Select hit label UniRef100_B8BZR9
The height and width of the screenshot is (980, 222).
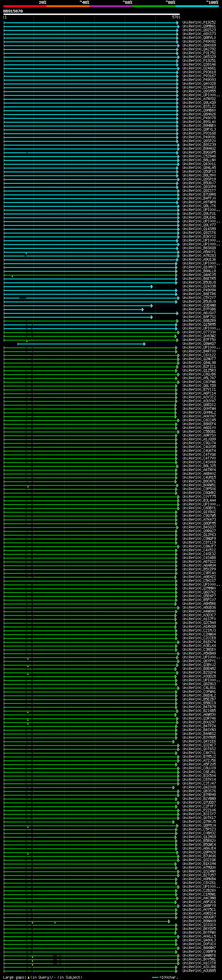tap(199, 321)
